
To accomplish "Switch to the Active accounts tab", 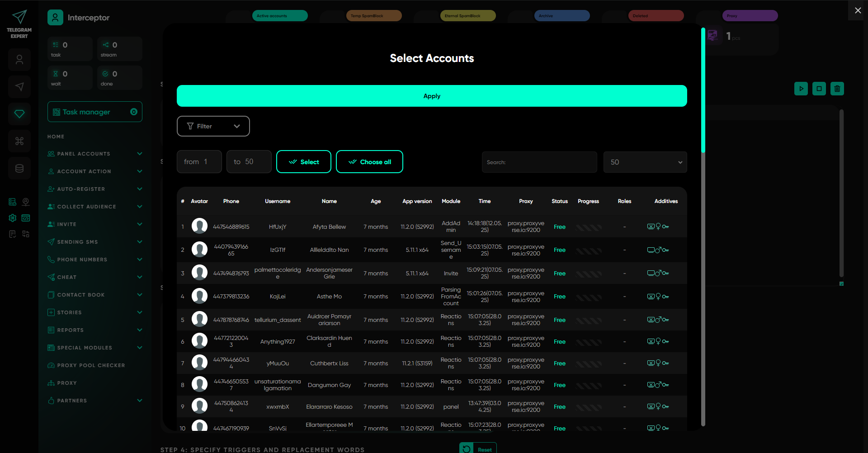I will pos(279,16).
